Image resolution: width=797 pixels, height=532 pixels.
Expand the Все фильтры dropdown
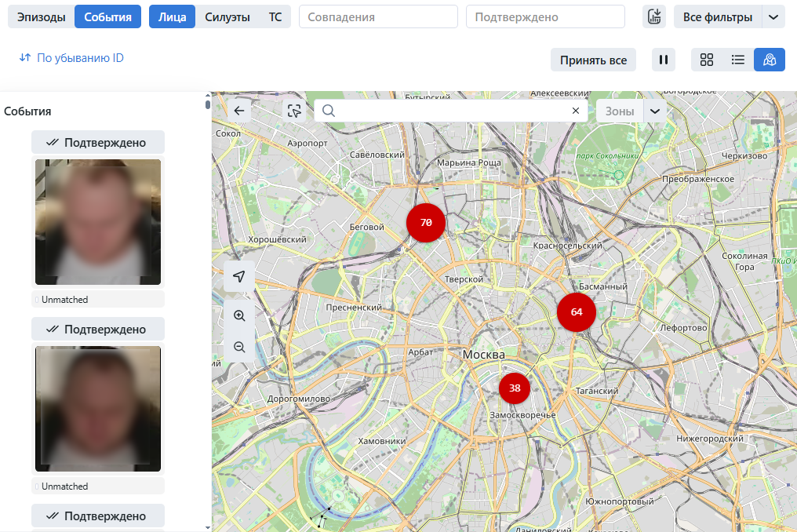773,16
